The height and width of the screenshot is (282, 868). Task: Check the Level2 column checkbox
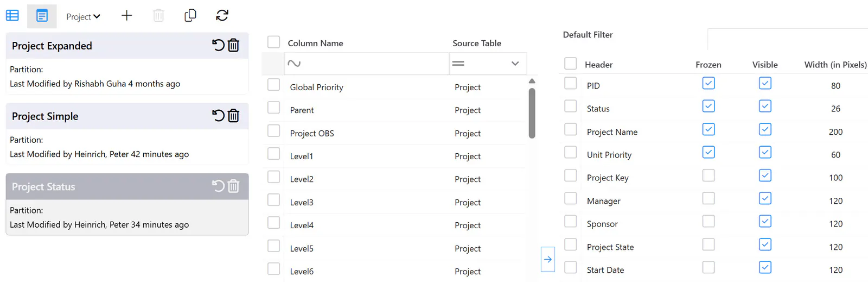[x=274, y=177]
